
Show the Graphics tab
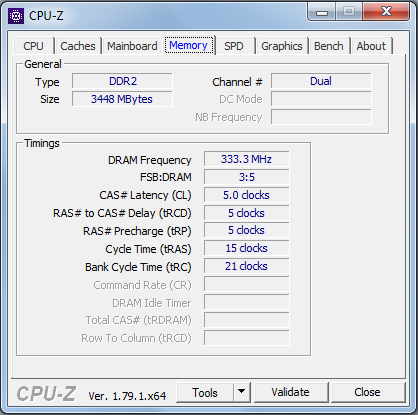coord(282,46)
